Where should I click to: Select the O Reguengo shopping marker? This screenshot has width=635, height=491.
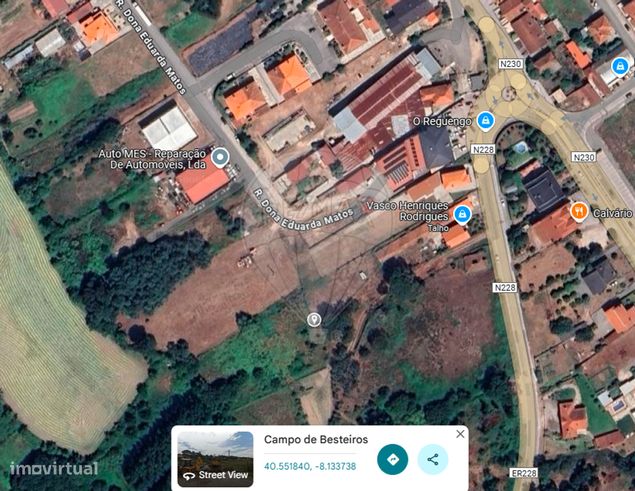485,121
